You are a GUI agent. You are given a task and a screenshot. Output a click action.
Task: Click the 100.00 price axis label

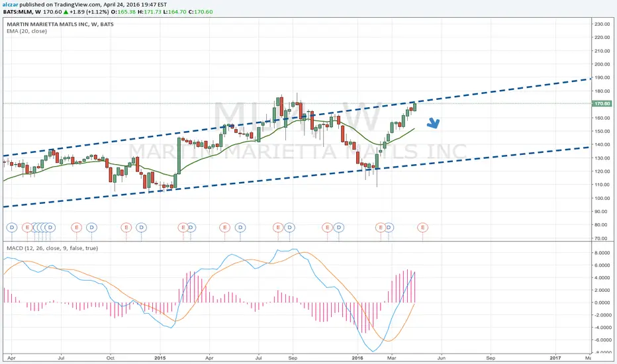click(x=602, y=198)
